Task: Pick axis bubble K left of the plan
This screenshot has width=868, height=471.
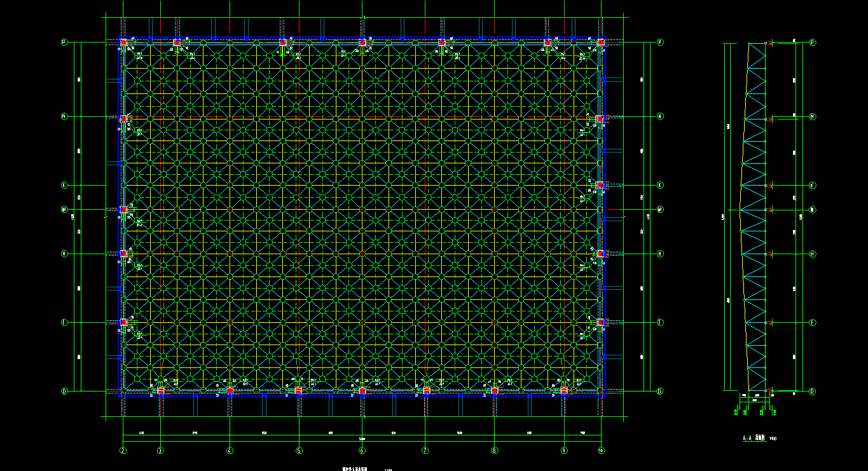Action: coord(64,186)
